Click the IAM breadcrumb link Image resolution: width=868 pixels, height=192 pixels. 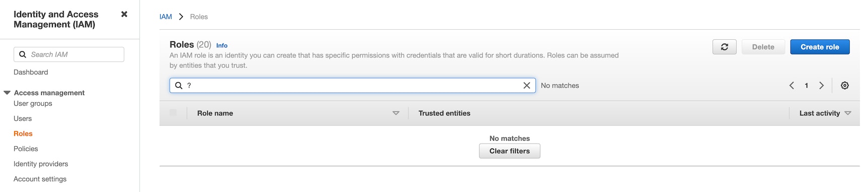point(166,17)
